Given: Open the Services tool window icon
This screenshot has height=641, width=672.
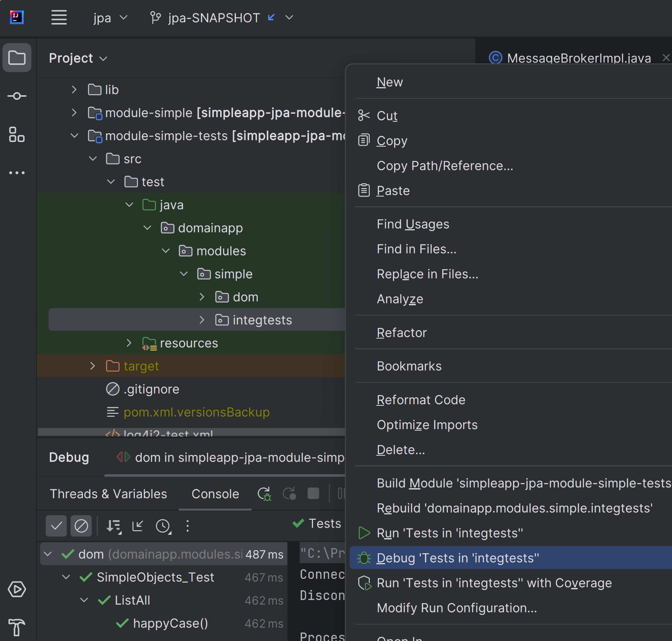Looking at the screenshot, I should tap(17, 589).
